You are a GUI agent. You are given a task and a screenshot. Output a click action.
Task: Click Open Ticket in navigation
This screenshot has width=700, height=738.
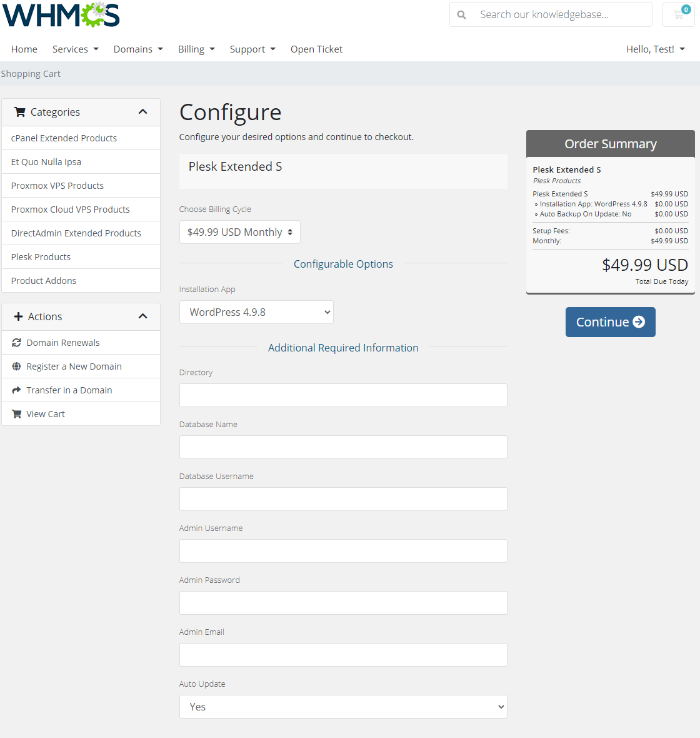coord(317,49)
